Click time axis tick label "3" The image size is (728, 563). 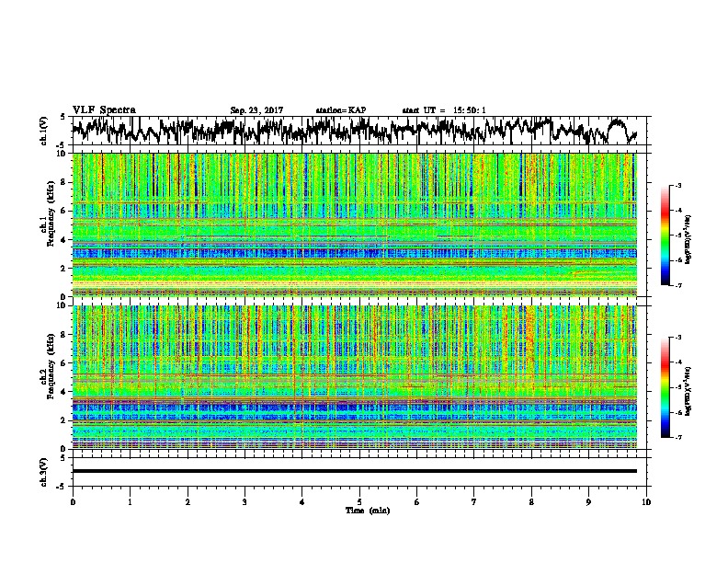click(245, 502)
